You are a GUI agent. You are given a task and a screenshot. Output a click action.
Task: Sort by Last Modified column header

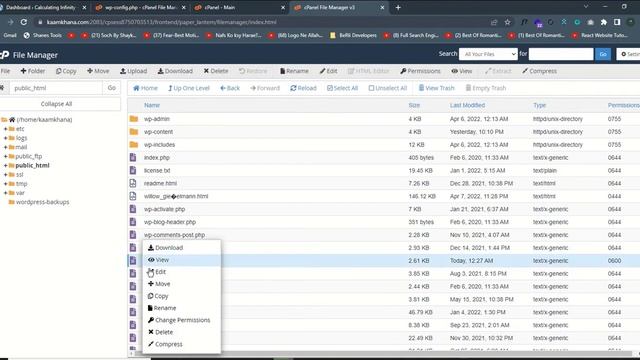click(x=467, y=105)
